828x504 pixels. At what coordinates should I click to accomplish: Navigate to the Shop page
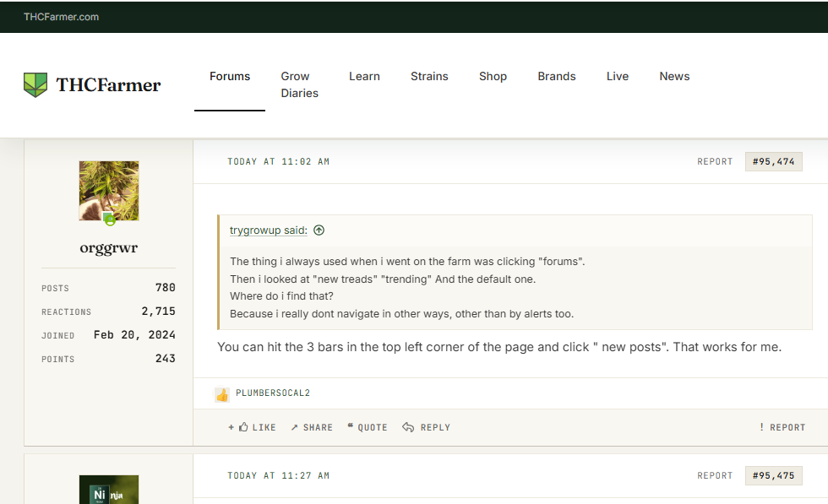493,76
